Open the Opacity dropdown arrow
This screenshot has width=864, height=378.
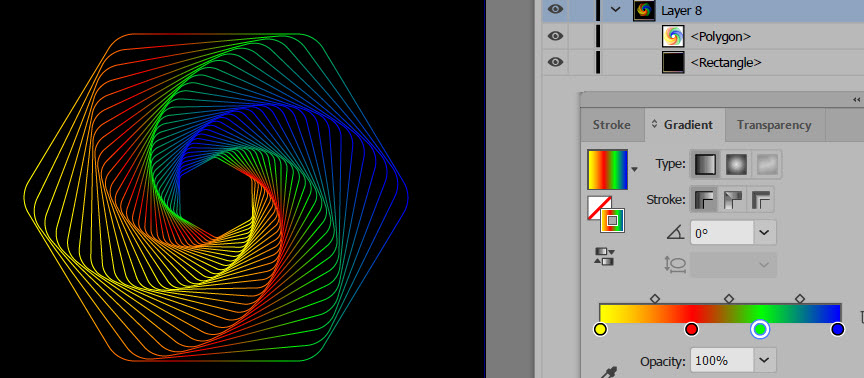(764, 361)
